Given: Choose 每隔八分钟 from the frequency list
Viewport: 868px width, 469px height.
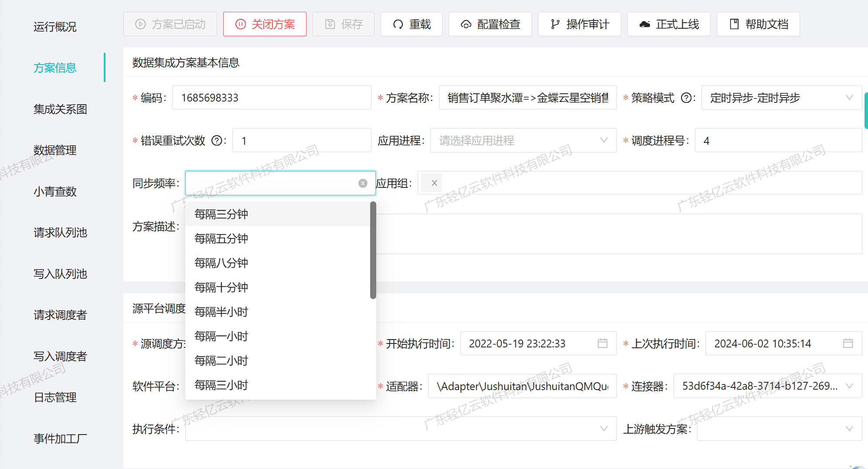Looking at the screenshot, I should pyautogui.click(x=278, y=263).
